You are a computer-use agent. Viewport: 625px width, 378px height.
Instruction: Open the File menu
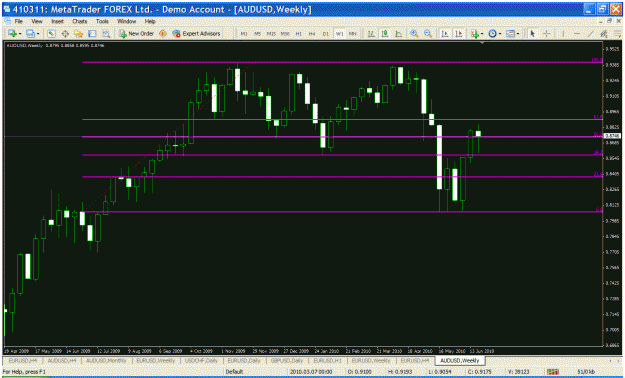click(19, 21)
